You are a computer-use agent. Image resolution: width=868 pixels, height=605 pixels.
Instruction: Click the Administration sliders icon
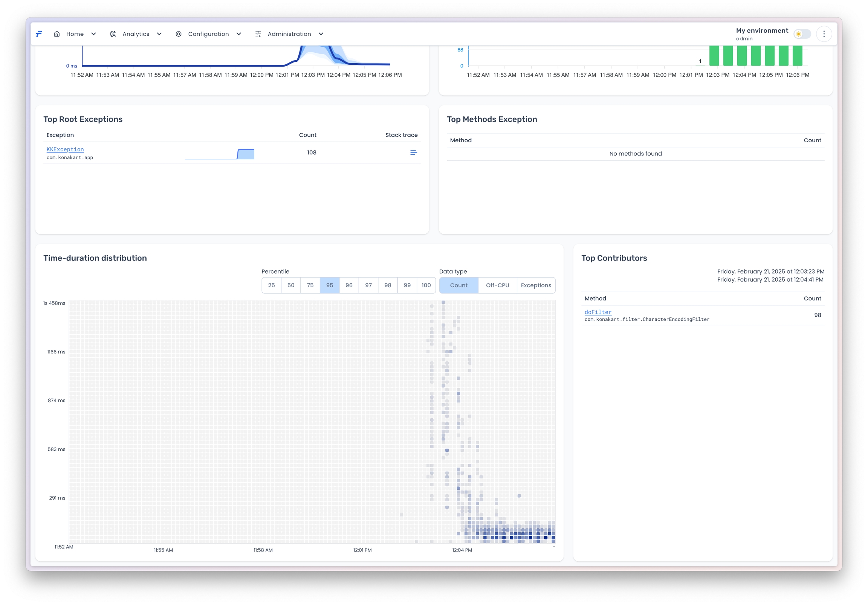tap(258, 34)
